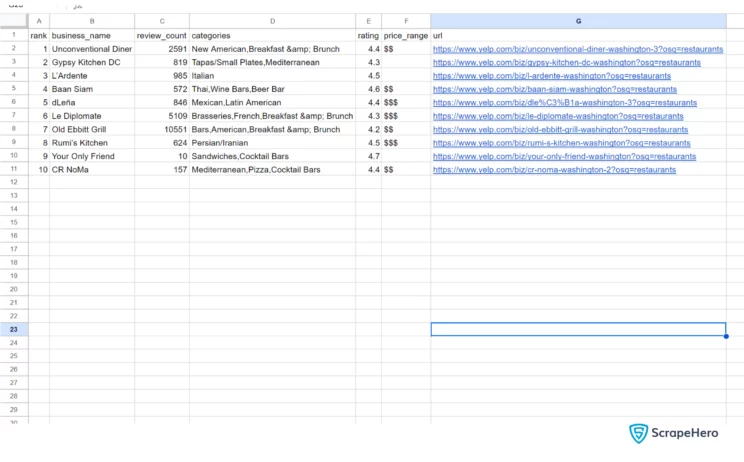Click the 'business_name' header cell

pyautogui.click(x=92, y=36)
